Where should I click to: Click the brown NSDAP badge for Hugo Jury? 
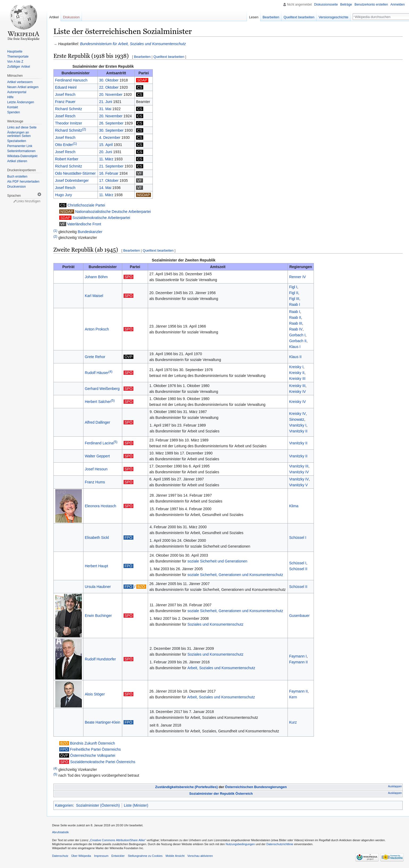click(144, 195)
